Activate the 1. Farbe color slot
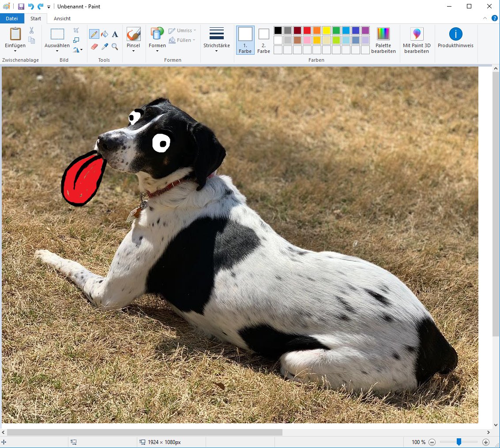 tap(245, 40)
